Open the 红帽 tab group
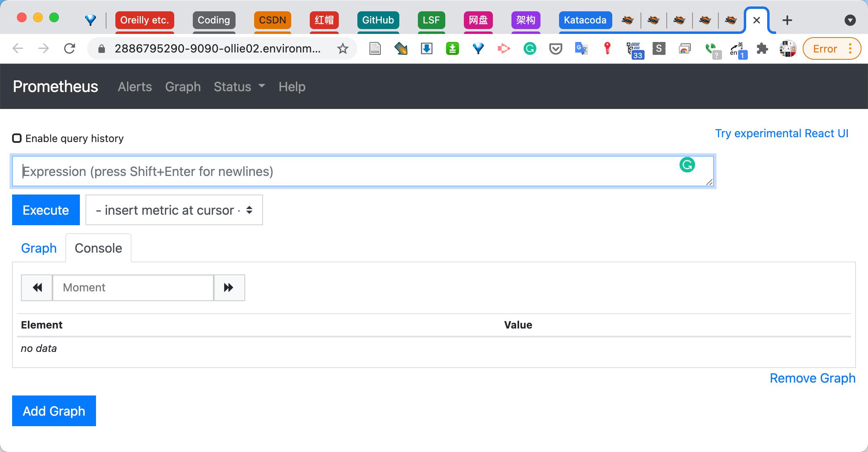Viewport: 868px width, 452px height. (324, 20)
